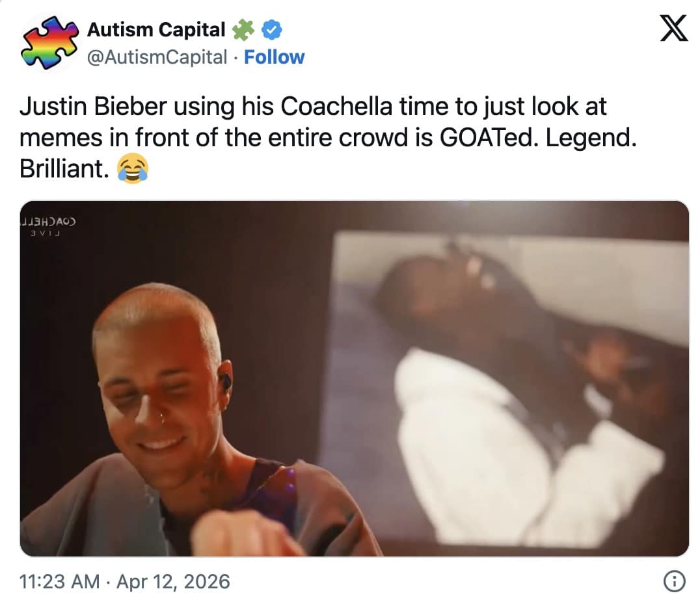Image resolution: width=700 pixels, height=602 pixels.
Task: Click the Apr 12, 2026 date
Action: click(173, 581)
